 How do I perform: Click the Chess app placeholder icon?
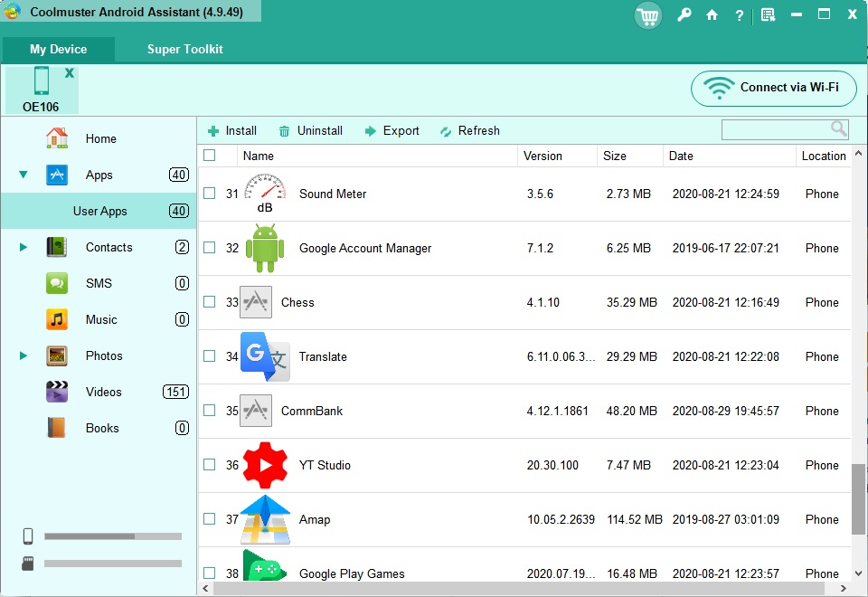click(256, 302)
